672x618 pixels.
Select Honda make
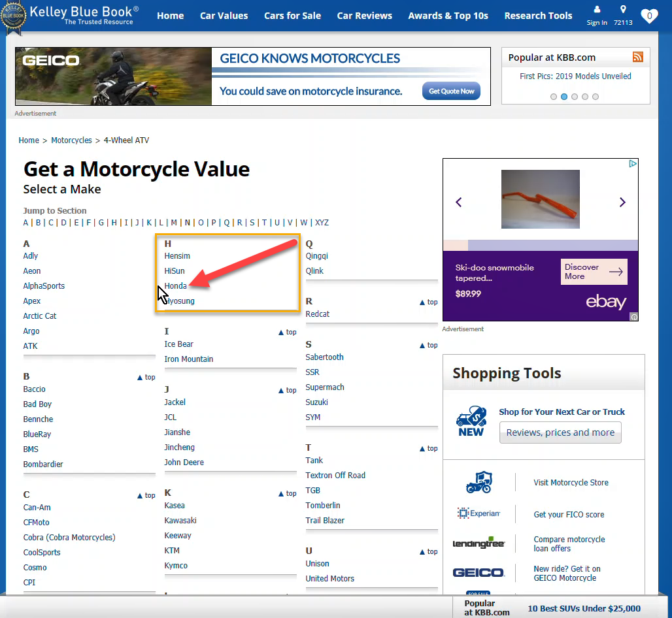[x=175, y=285]
